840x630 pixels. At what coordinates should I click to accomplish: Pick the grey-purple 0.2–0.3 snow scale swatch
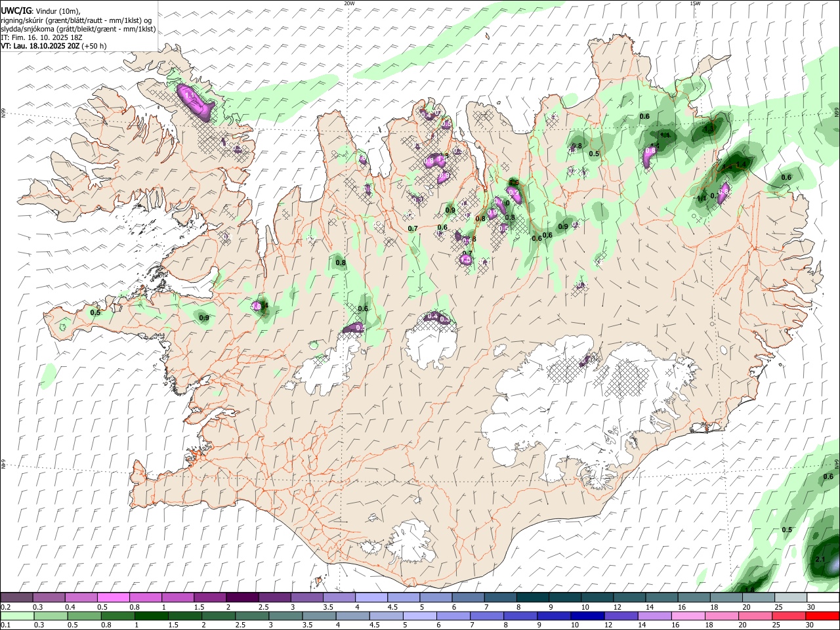pos(16,598)
